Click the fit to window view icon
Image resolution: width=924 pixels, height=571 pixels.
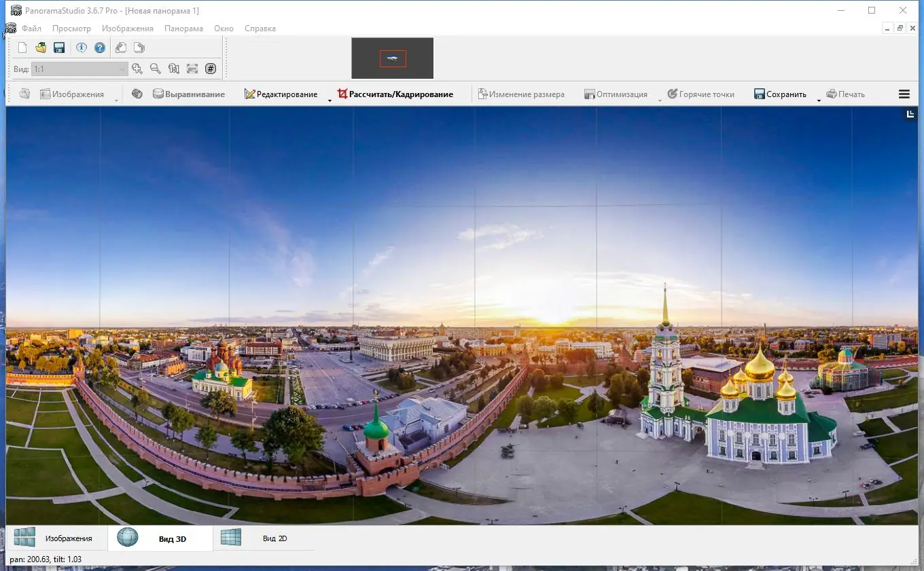point(192,69)
